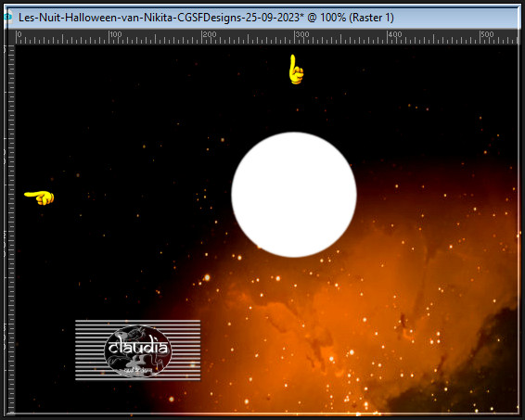Viewport: 525px width, 420px height.
Task: Click the 0 origin mark on the horizontal ruler
Action: 19,34
